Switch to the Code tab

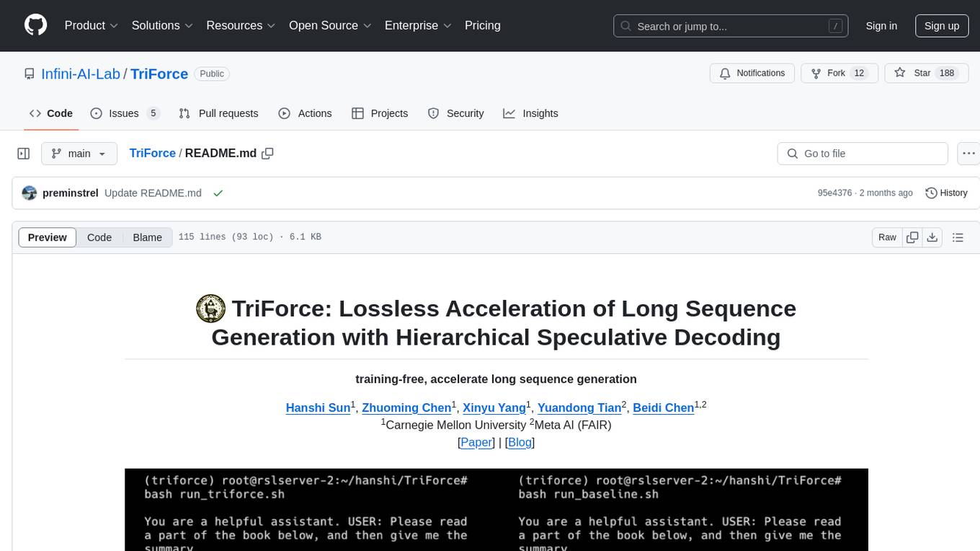point(50,113)
